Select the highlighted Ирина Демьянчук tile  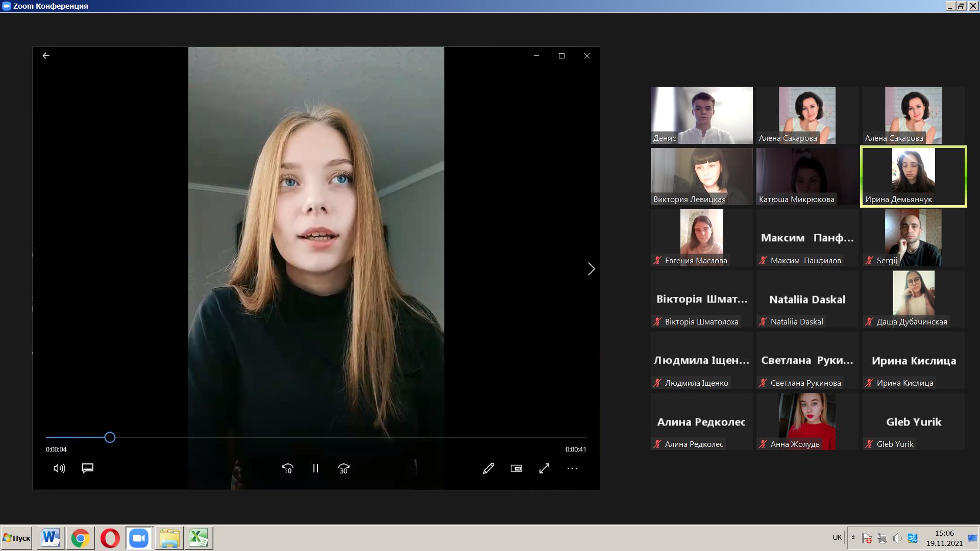pyautogui.click(x=914, y=177)
